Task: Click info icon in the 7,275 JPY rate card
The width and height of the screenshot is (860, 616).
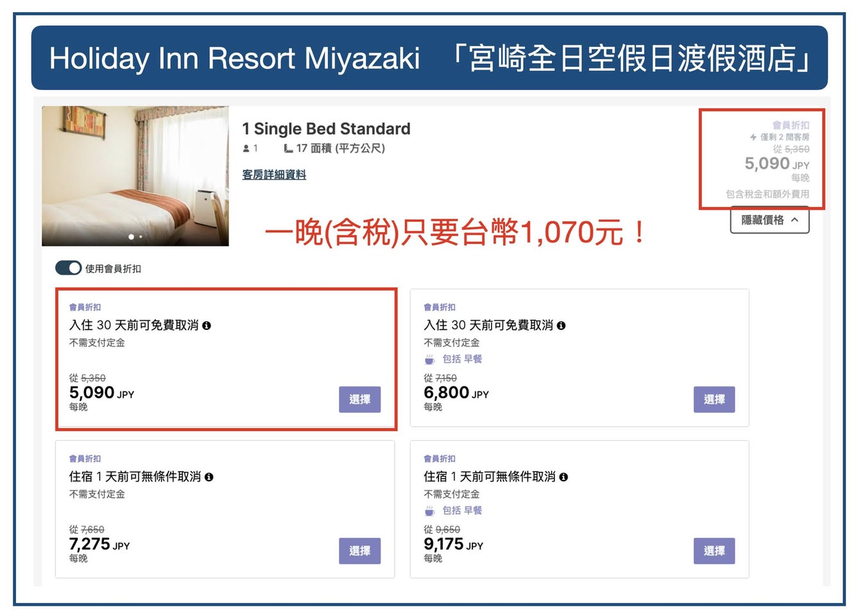Action: (209, 477)
